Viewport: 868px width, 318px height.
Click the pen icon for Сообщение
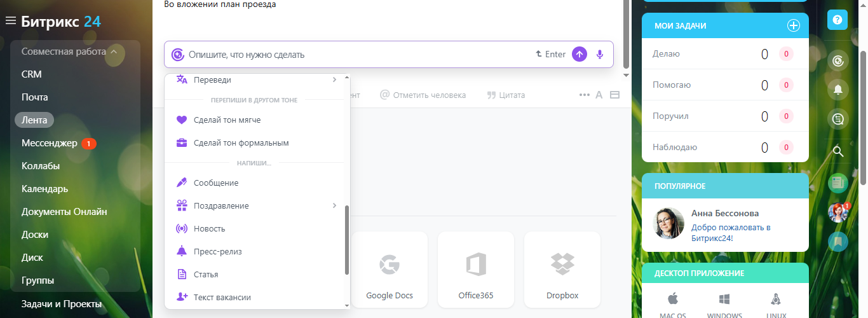pyautogui.click(x=182, y=183)
